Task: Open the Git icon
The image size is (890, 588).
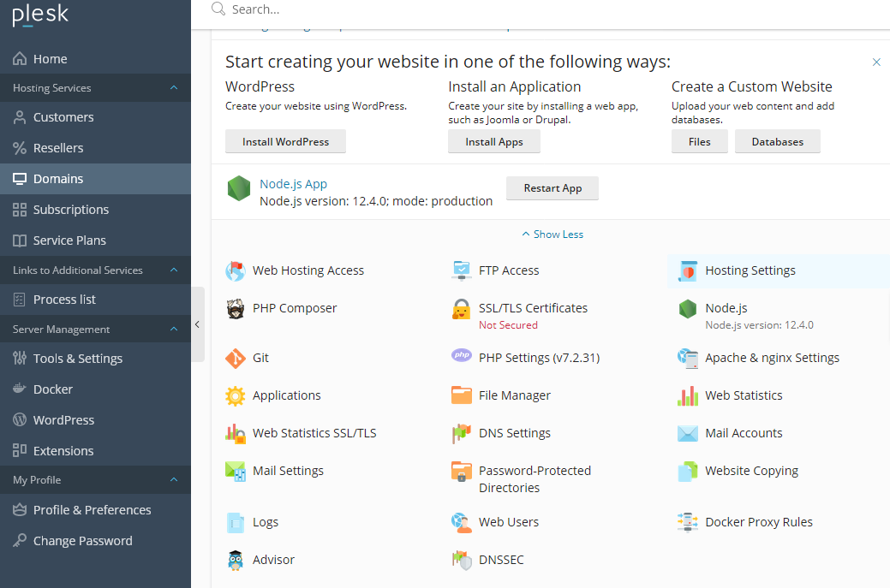Action: (x=235, y=359)
